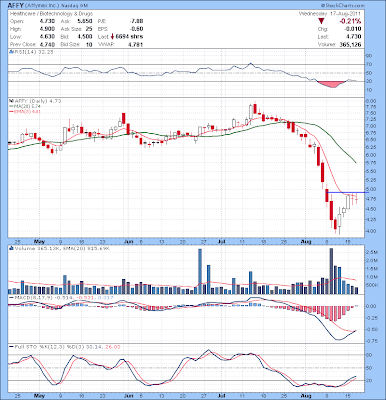The image size is (386, 400).
Task: Click the AFFY (Daily) price legend label
Action: 36,101
